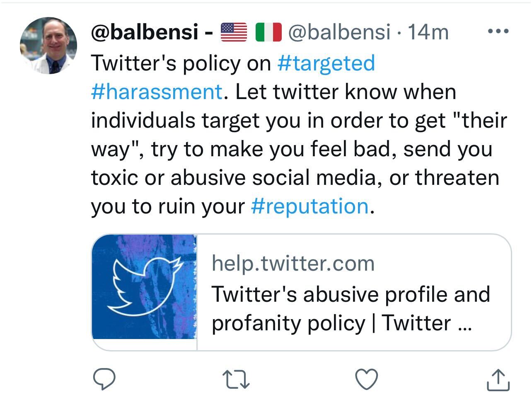Viewport: 532px width, 407px height.
Task: Click the American flag emoji in the name
Action: pyautogui.click(x=234, y=32)
